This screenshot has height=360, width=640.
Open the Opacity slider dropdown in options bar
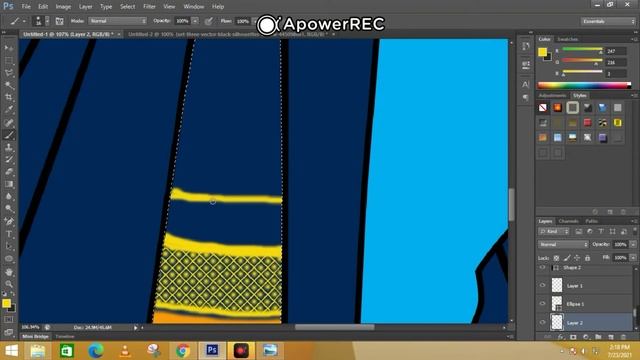(196, 21)
